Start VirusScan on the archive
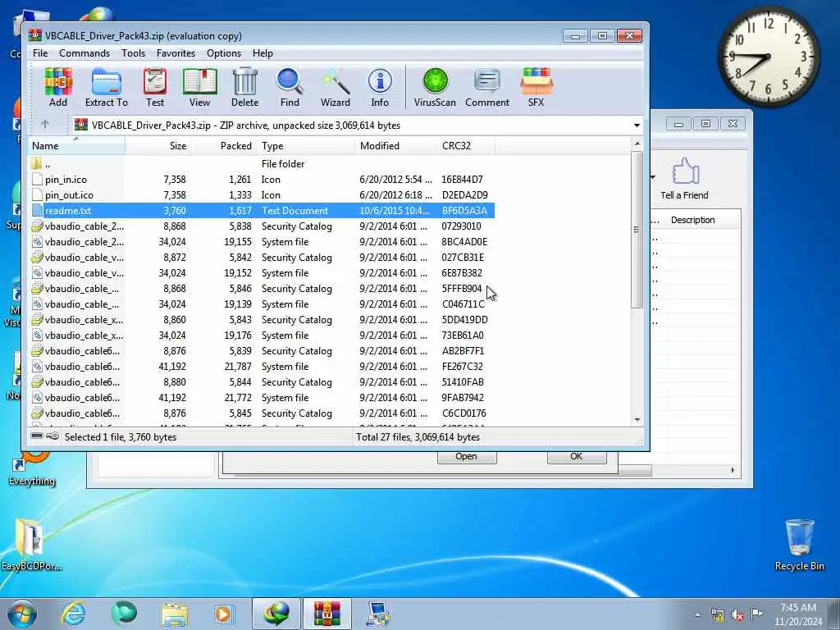This screenshot has height=630, width=840. pyautogui.click(x=435, y=87)
